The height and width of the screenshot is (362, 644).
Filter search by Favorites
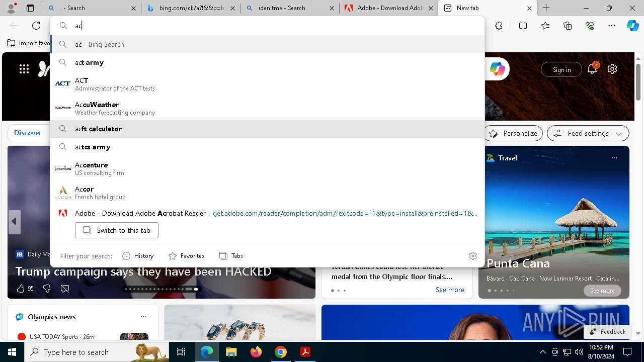(186, 256)
